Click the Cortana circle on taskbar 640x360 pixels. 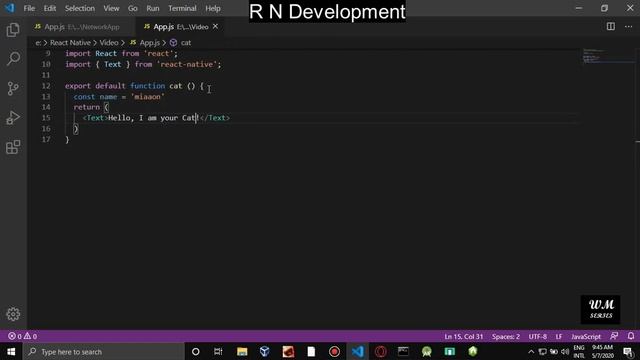tap(196, 351)
